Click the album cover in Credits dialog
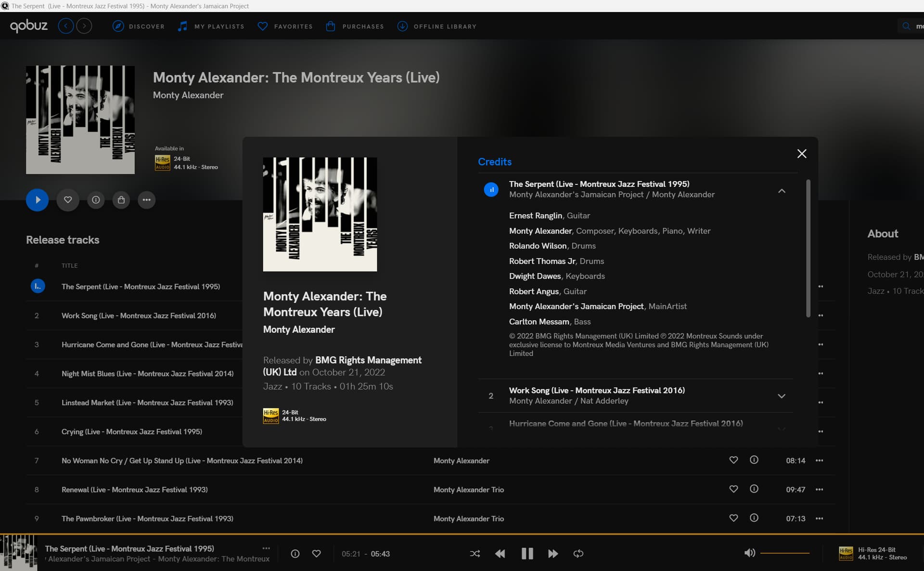Screen dimensions: 924x571 pyautogui.click(x=320, y=214)
